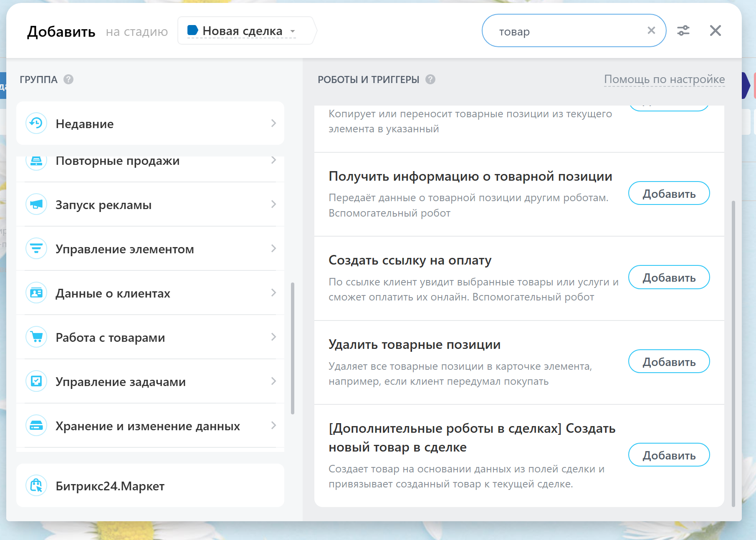Image resolution: width=756 pixels, height=540 pixels.
Task: Click the contact card icon for Данные о клиентах
Action: (x=36, y=293)
